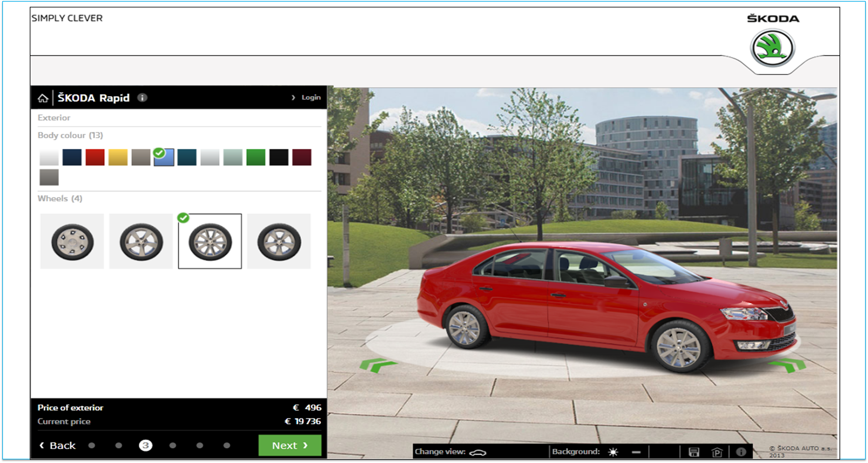Click the Price of exterior value € 496
The image size is (868, 463).
[307, 407]
